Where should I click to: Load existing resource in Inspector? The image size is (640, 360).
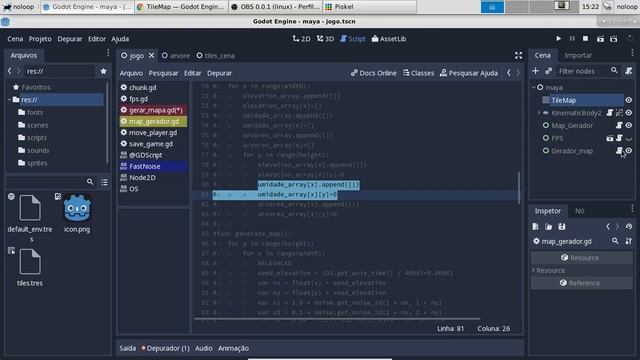549,227
